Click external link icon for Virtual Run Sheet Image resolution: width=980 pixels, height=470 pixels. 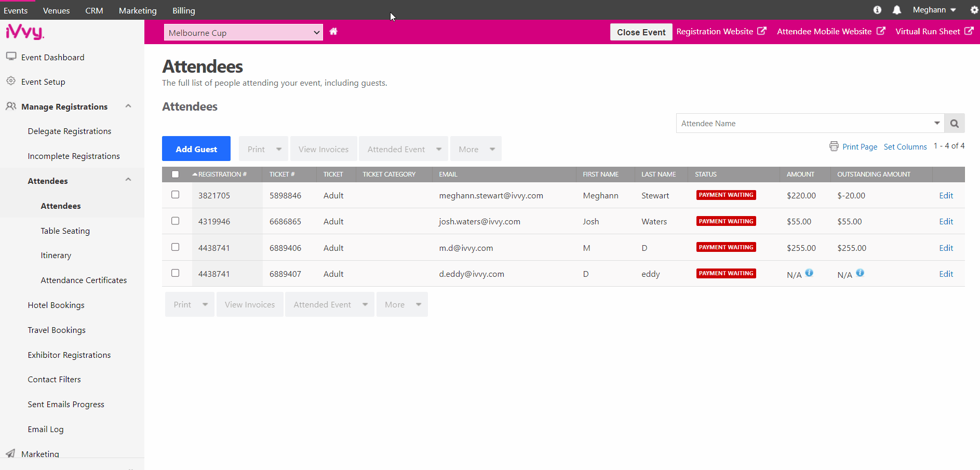[x=969, y=31]
